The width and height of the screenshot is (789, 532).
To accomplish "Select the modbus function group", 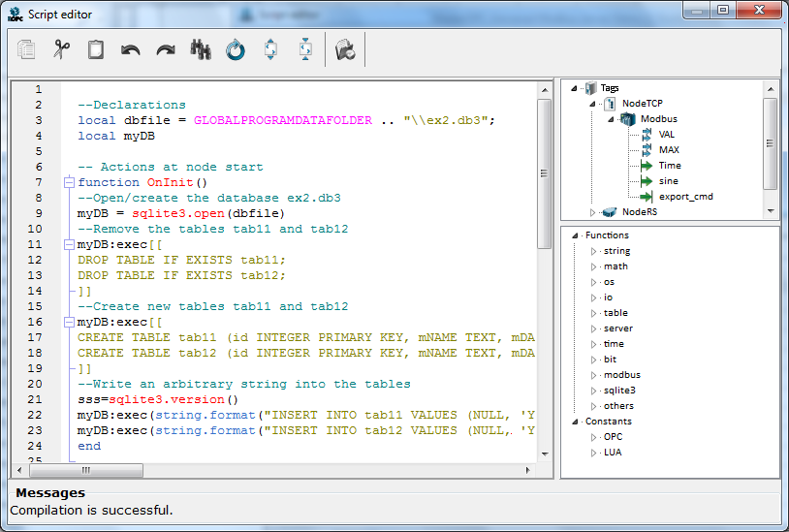I will click(x=622, y=375).
